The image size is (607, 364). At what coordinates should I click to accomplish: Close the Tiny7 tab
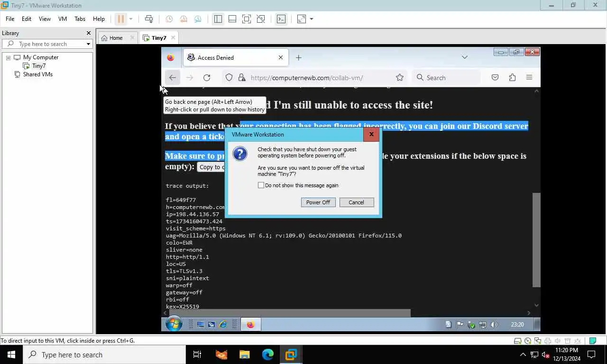coord(173,38)
